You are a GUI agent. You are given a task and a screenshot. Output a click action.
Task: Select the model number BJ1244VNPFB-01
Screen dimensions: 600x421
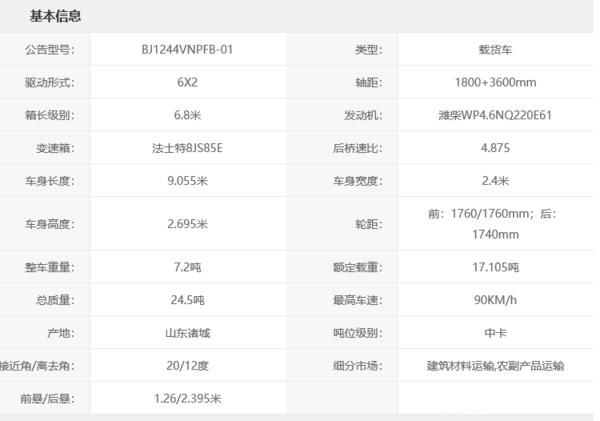tap(187, 50)
